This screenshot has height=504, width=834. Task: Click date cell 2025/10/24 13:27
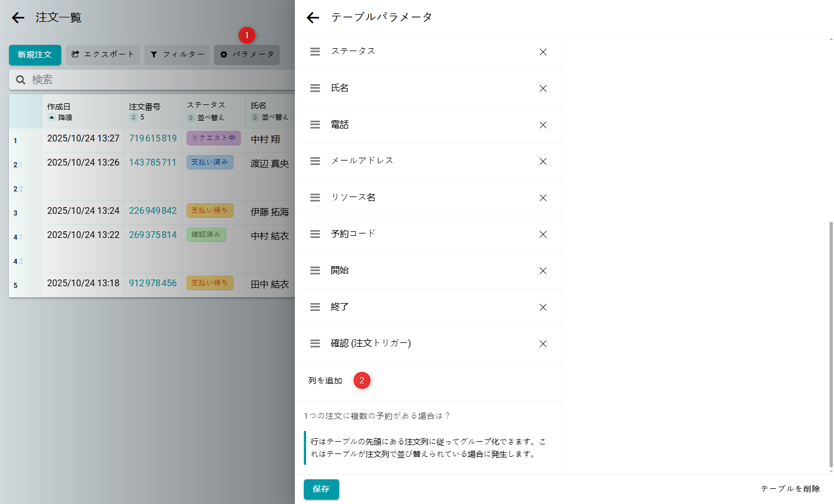coord(83,138)
